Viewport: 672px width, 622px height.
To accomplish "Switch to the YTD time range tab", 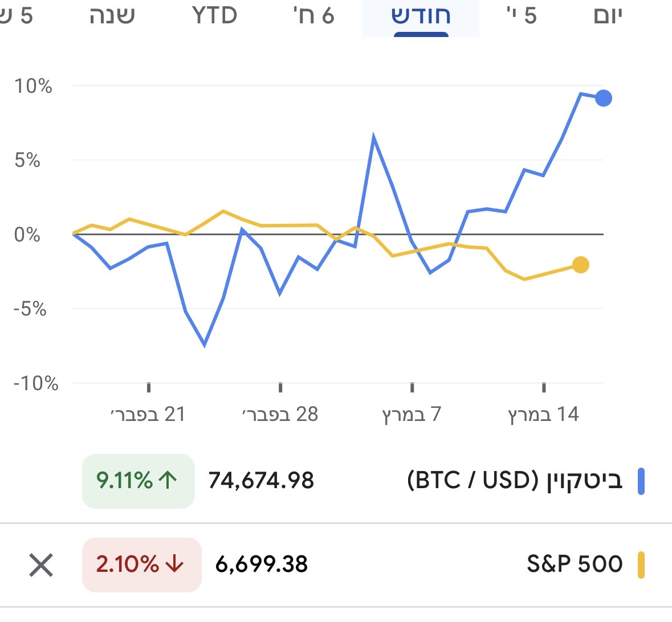I will [214, 16].
